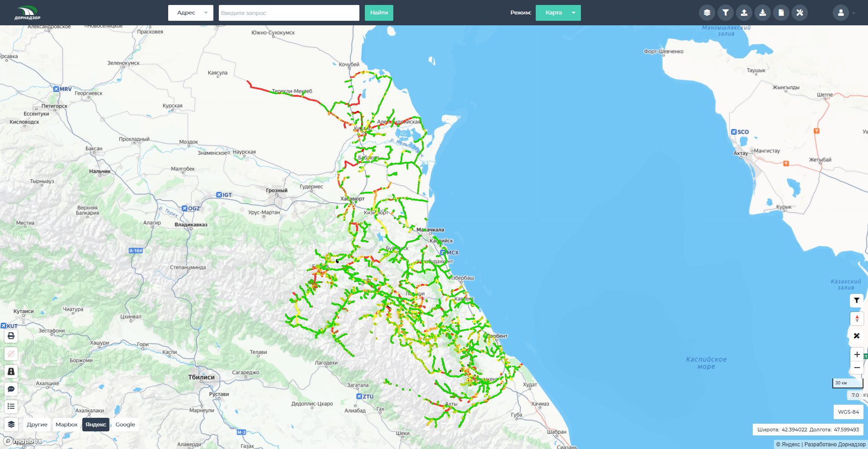Open the document icon in top toolbar
868x449 pixels.
pyautogui.click(x=781, y=13)
